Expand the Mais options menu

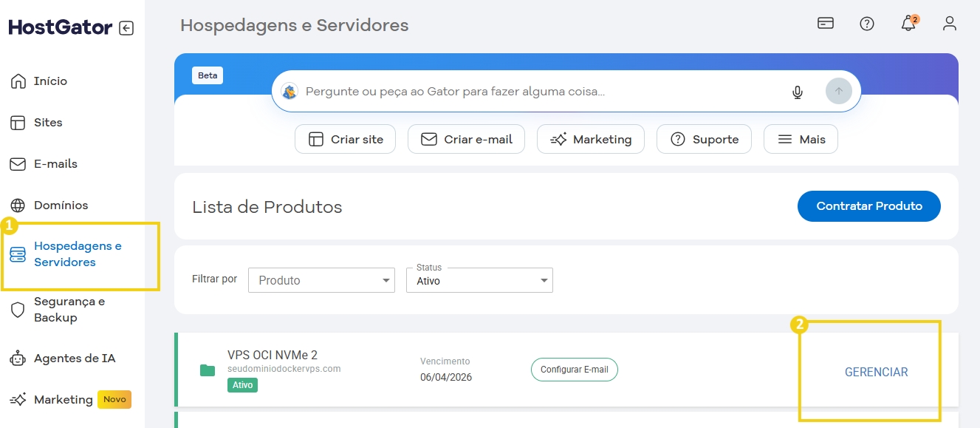point(801,139)
